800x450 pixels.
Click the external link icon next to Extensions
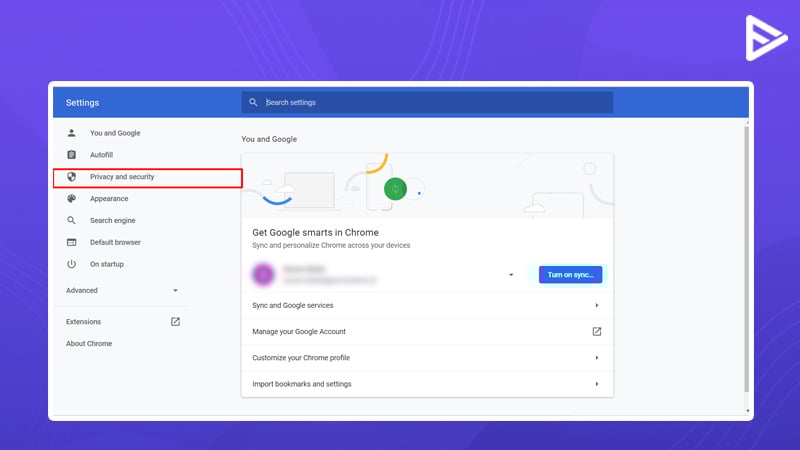pos(176,321)
